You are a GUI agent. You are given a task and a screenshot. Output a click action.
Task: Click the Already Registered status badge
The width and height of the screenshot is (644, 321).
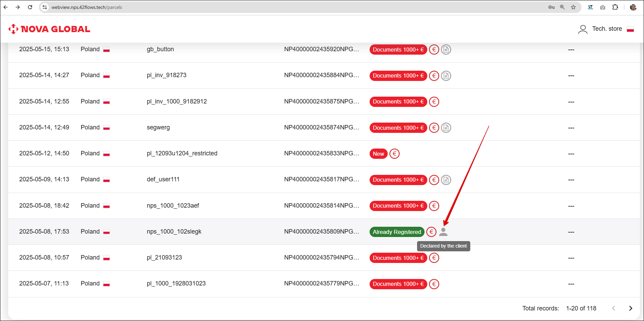397,232
